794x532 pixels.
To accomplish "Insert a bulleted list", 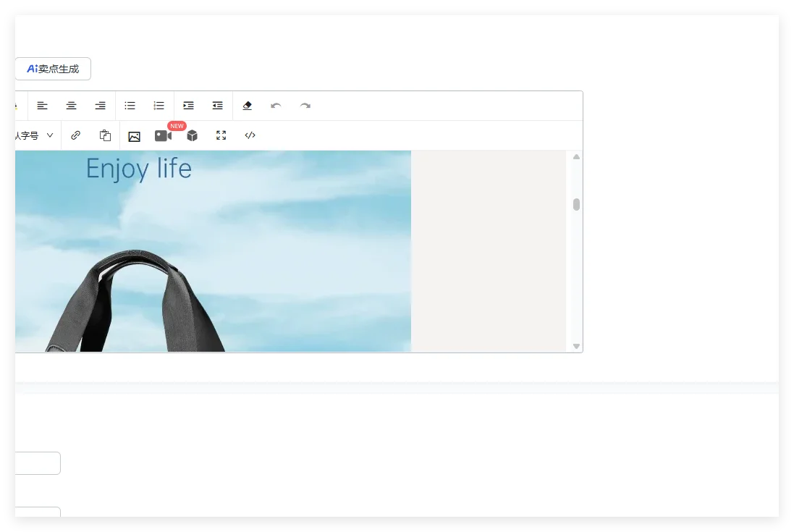I will (130, 106).
